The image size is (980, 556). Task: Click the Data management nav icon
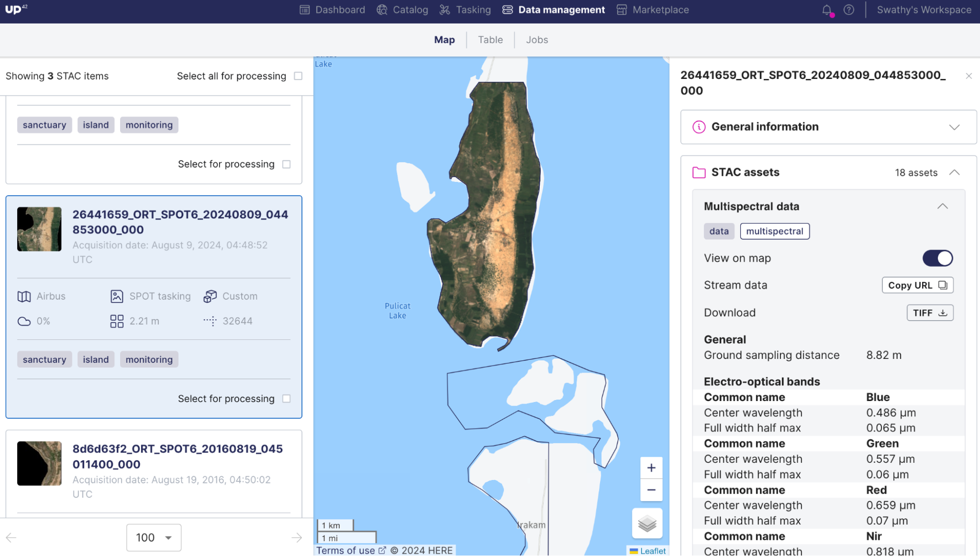[x=507, y=10]
